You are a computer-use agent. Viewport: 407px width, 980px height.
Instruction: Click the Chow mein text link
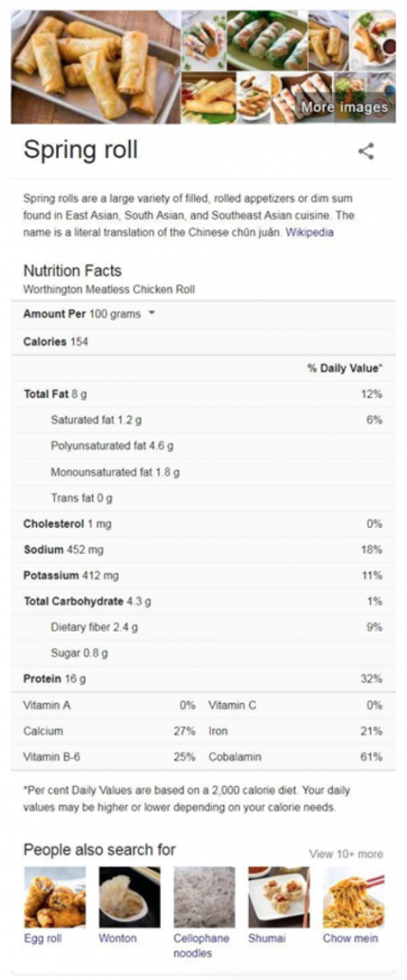point(350,938)
